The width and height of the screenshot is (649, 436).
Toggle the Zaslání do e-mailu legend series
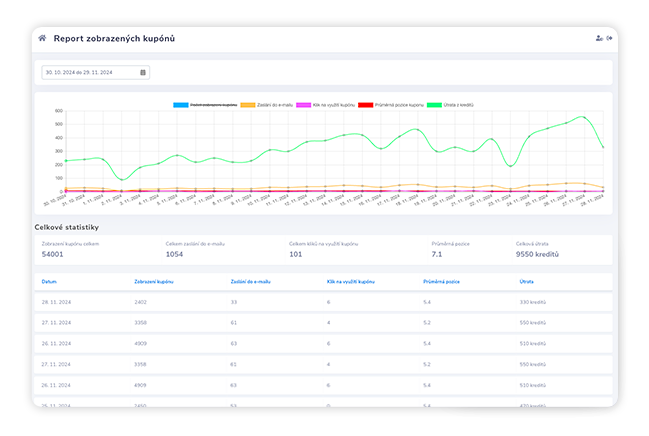(267, 105)
